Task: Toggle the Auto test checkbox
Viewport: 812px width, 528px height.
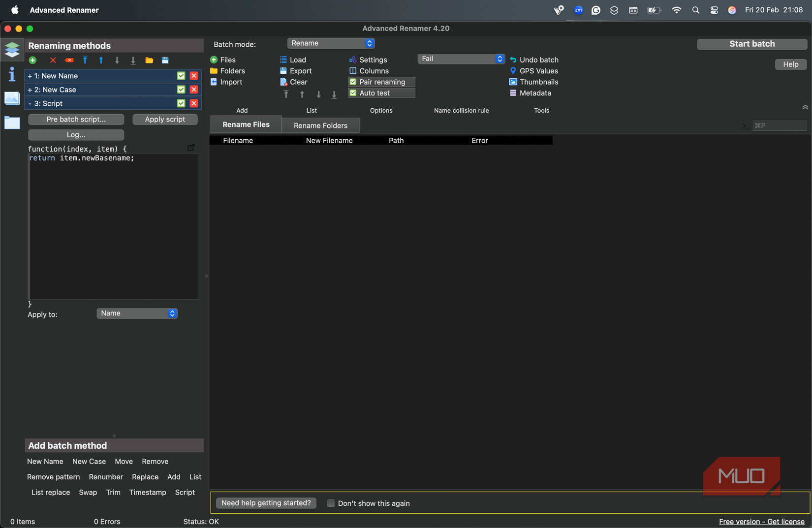Action: tap(353, 93)
